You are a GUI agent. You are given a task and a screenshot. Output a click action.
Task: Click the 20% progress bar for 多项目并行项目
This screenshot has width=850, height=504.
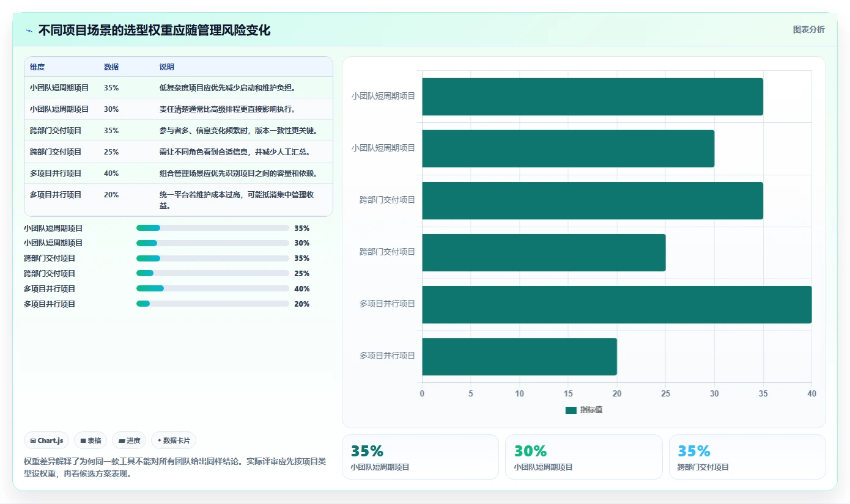[x=213, y=304]
